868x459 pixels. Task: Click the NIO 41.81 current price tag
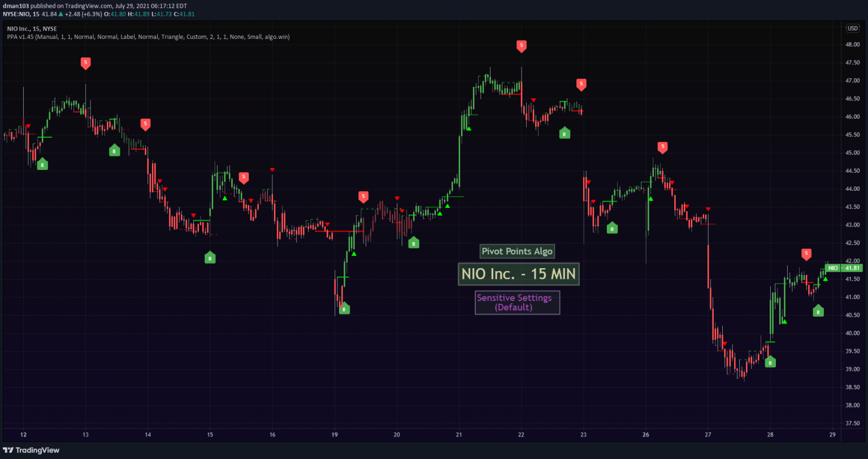[x=844, y=268]
